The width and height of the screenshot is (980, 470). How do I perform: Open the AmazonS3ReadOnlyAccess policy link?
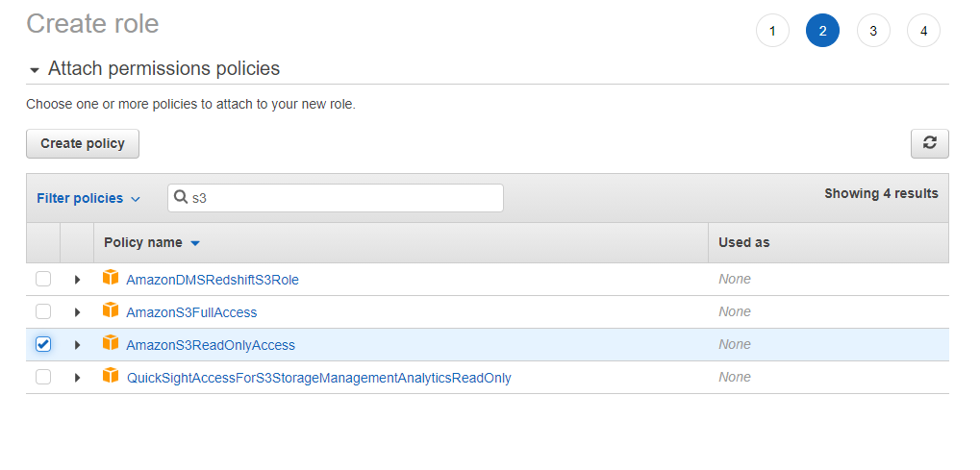(211, 345)
